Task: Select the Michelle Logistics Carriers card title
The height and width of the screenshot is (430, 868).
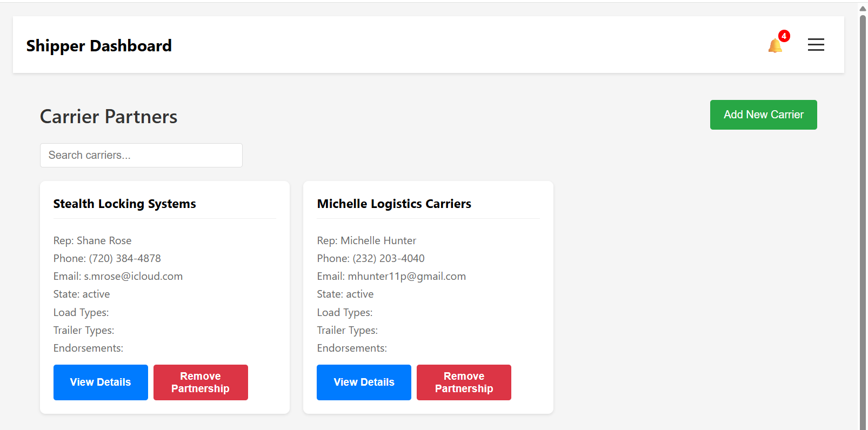Action: [394, 204]
